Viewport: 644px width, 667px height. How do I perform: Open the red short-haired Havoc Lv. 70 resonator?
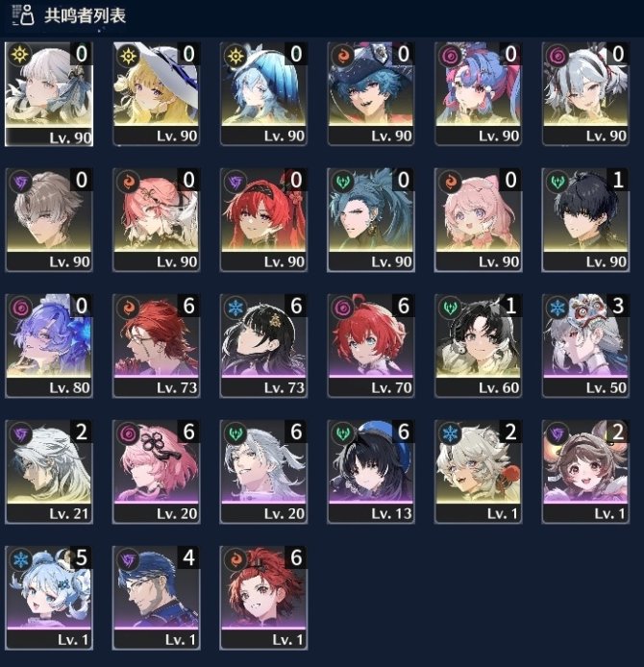(x=371, y=345)
